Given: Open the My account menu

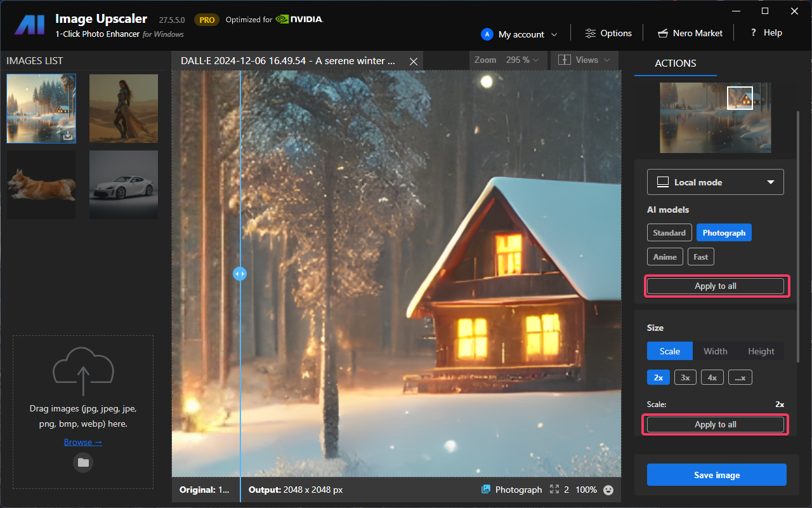Looking at the screenshot, I should [x=520, y=34].
